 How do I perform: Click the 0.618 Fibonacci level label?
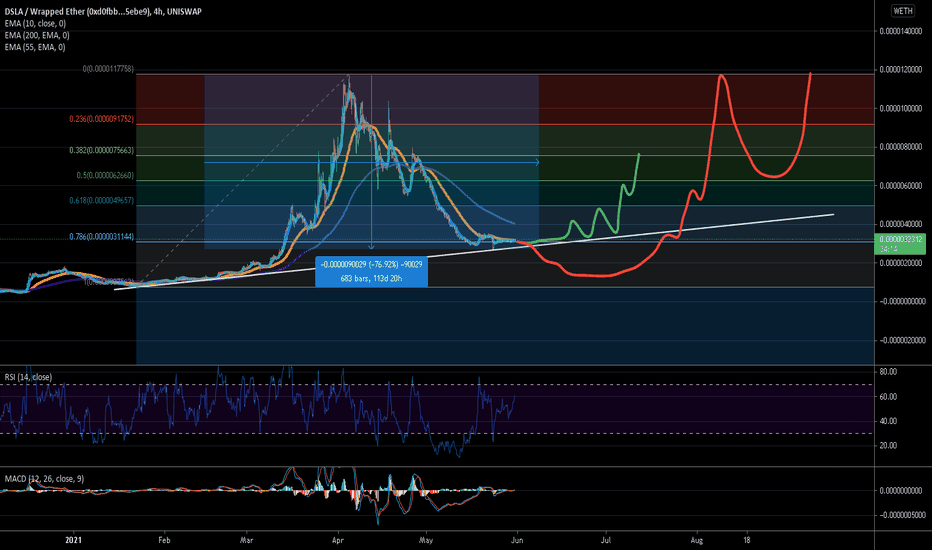tap(102, 201)
